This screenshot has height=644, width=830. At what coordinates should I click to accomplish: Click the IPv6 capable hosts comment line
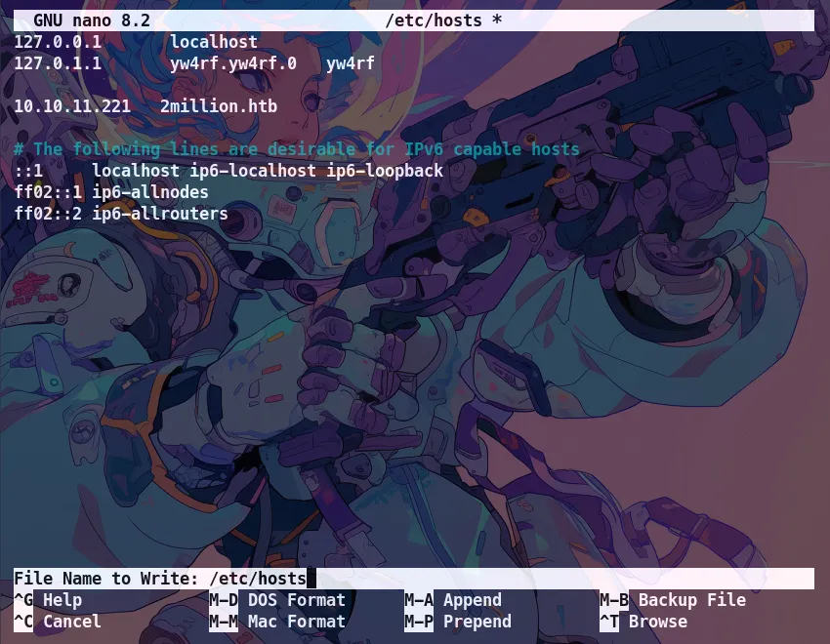click(x=297, y=149)
